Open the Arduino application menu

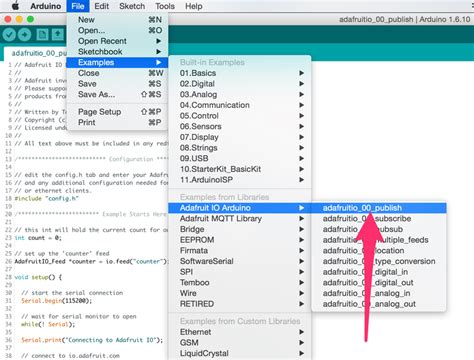[46, 6]
